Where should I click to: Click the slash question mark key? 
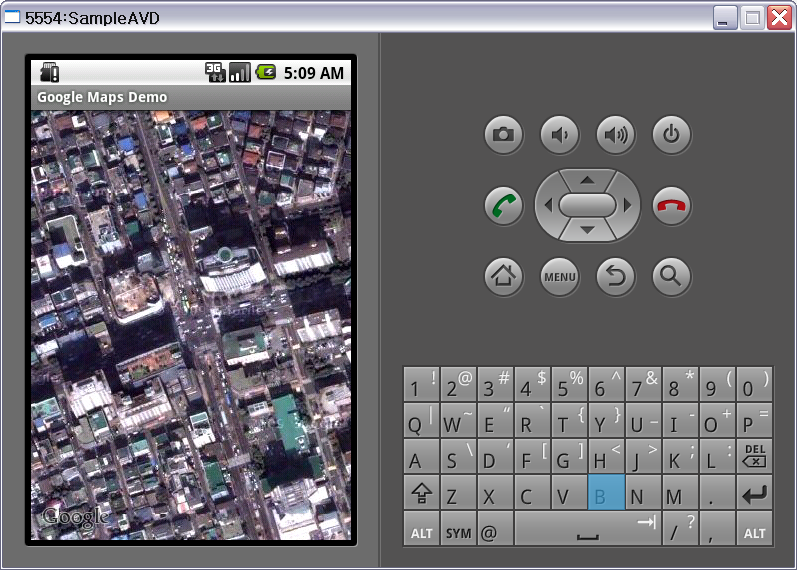click(x=681, y=528)
